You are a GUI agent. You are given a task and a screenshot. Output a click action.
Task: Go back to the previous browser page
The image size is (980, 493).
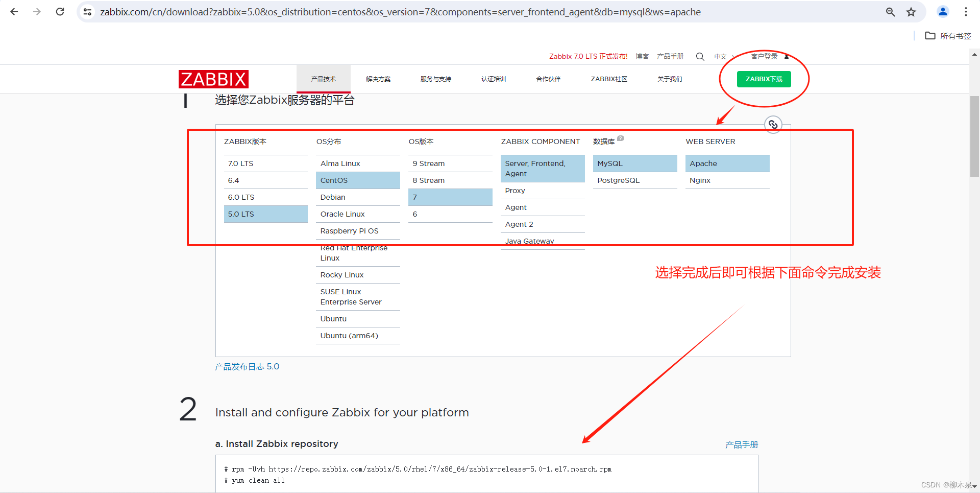(x=14, y=12)
